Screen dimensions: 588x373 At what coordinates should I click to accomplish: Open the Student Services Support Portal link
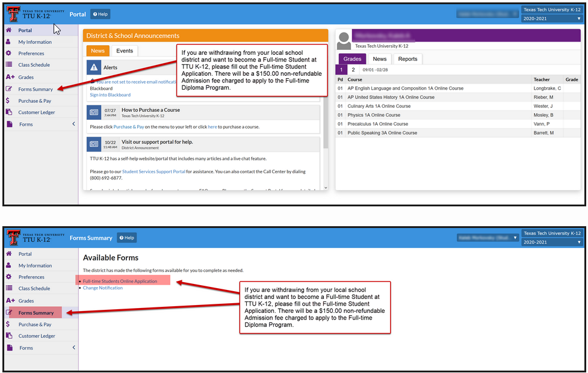pos(153,171)
